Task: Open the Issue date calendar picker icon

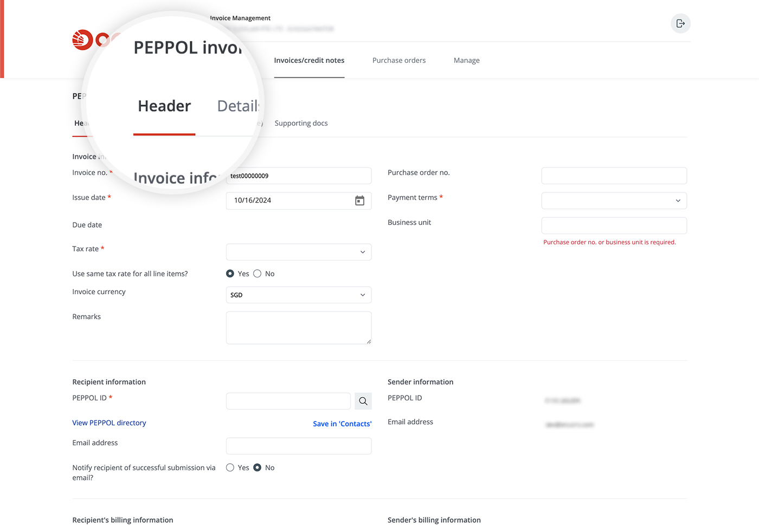Action: tap(359, 200)
